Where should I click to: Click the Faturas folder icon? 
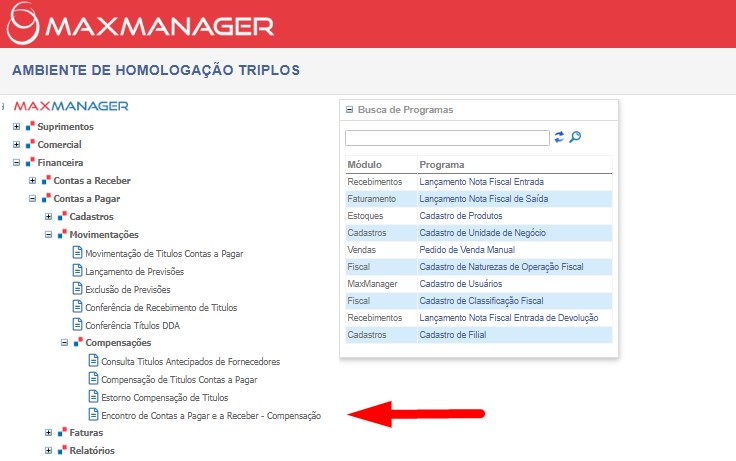coord(62,432)
